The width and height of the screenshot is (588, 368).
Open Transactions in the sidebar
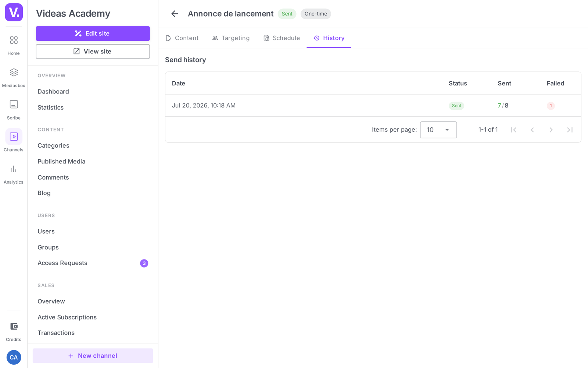tap(56, 333)
